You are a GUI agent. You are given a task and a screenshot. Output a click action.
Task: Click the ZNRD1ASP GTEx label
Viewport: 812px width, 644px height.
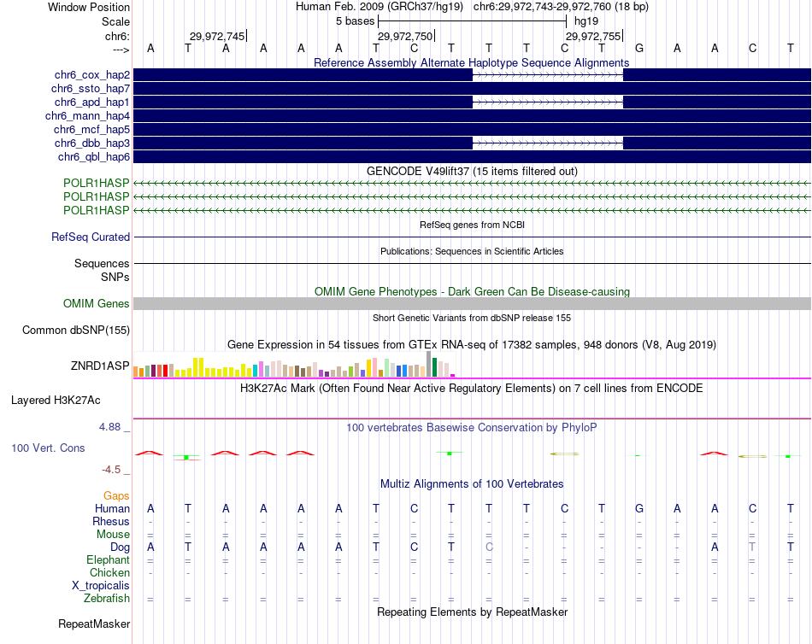coord(100,366)
